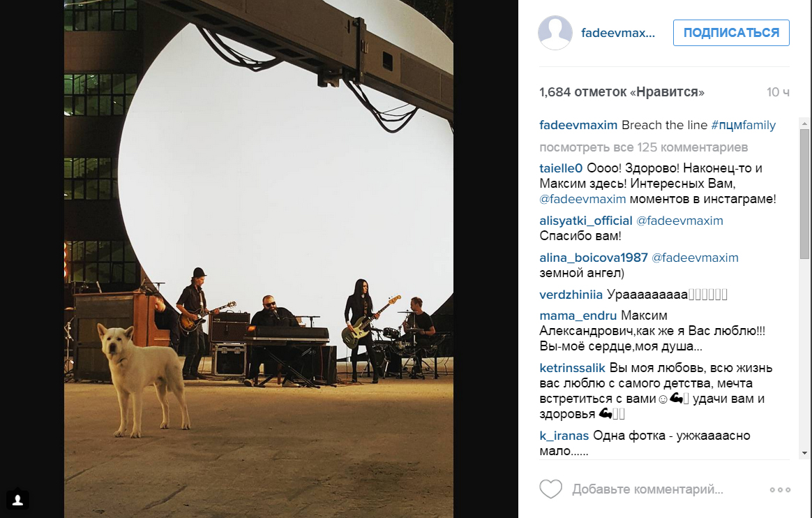This screenshot has width=812, height=518.
Task: Open alina_boicova1987 commenter profile
Action: click(x=594, y=258)
